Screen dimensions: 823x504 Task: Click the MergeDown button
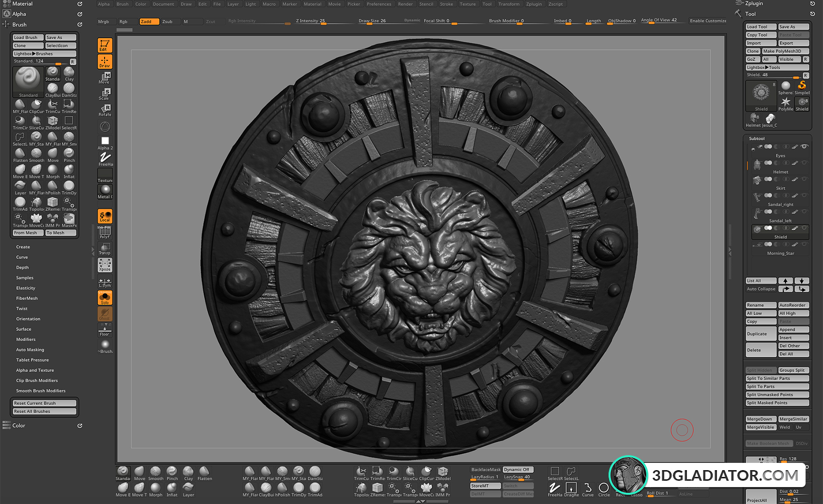point(761,419)
